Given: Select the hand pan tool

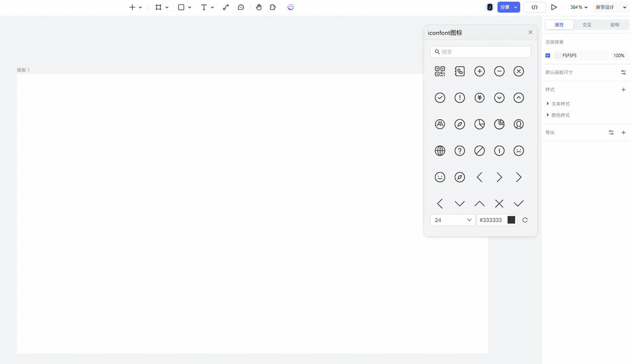Looking at the screenshot, I should pos(259,7).
